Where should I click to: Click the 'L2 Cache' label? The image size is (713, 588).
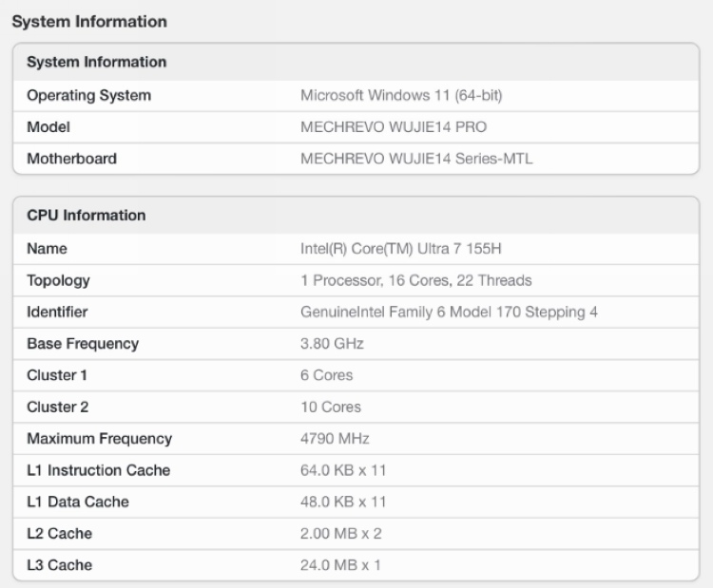[x=60, y=534]
